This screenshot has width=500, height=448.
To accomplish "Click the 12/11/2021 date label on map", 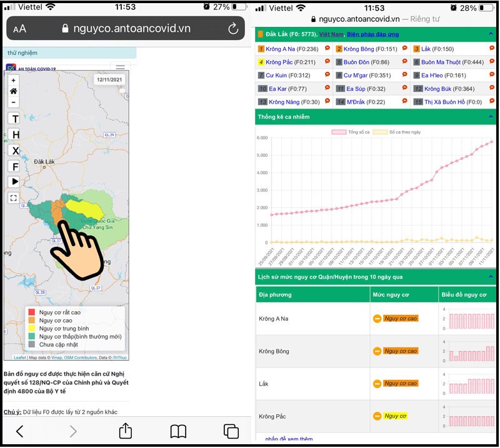I will coord(109,80).
